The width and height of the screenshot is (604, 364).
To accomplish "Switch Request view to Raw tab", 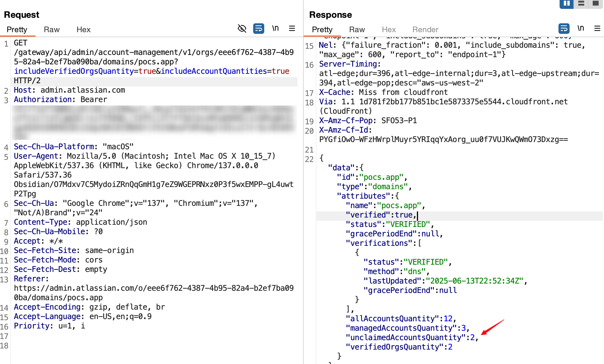I will [x=52, y=29].
